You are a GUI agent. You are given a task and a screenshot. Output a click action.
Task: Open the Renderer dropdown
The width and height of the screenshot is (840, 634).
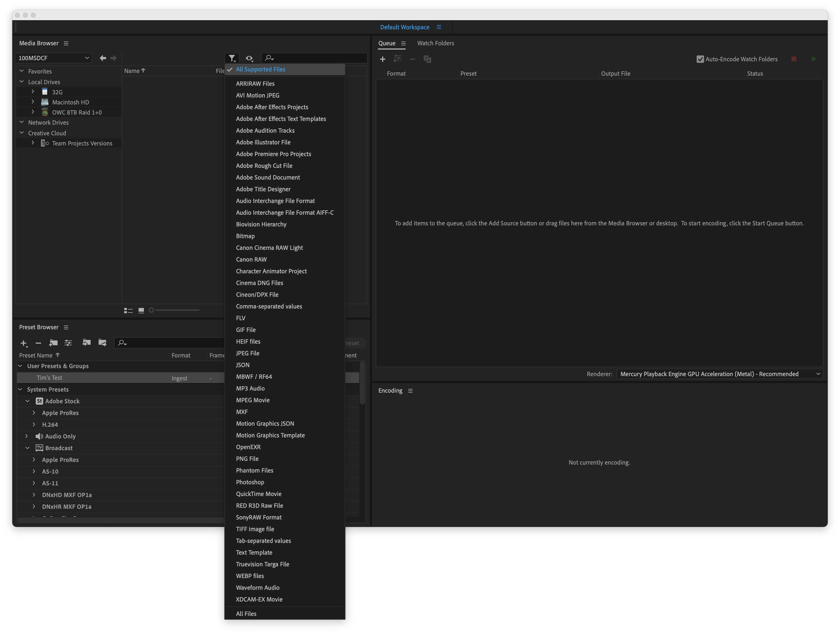(719, 374)
